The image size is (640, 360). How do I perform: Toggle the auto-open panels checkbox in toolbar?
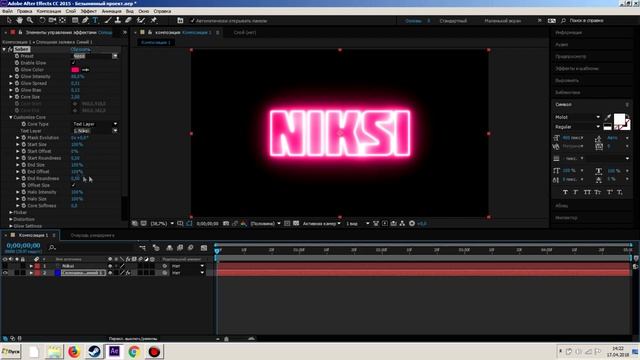coord(193,20)
